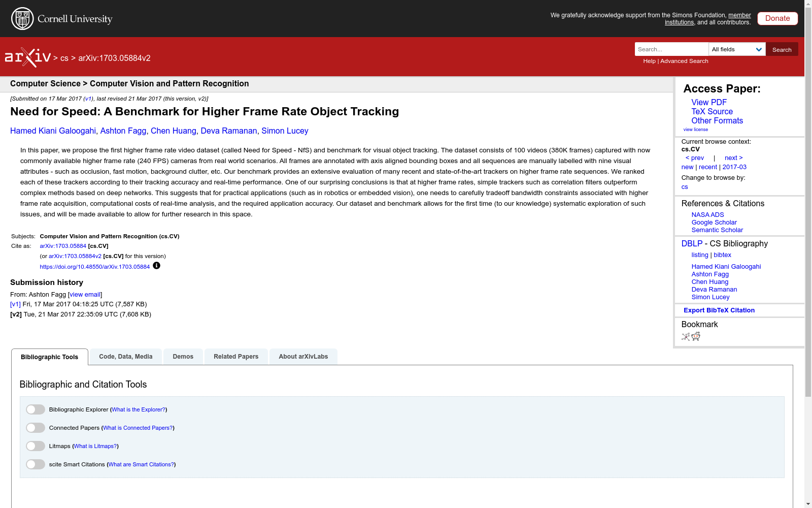Turn on Litmaps toggle

(x=36, y=446)
